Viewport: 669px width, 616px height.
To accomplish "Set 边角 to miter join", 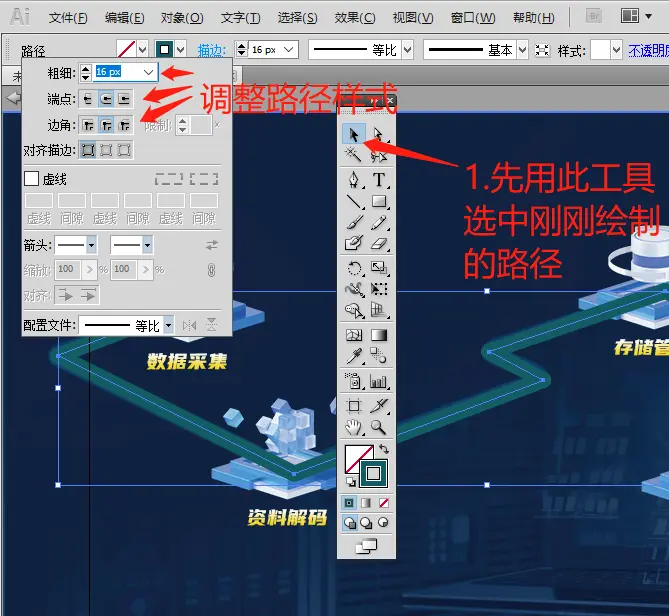I will [88, 125].
